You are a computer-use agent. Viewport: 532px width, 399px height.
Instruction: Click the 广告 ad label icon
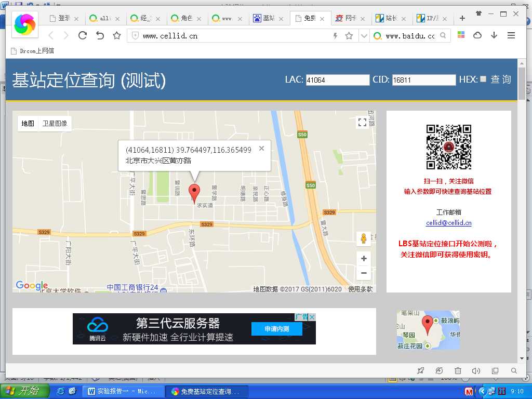[302, 317]
